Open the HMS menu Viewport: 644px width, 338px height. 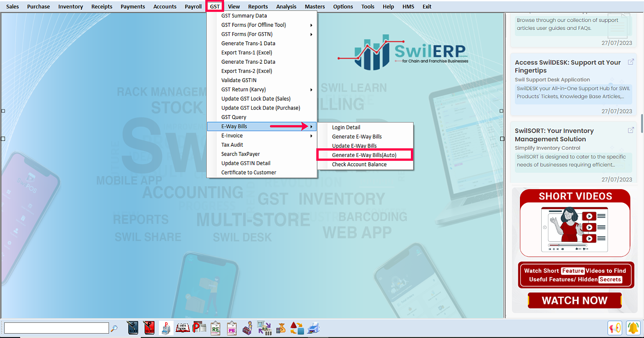408,6
